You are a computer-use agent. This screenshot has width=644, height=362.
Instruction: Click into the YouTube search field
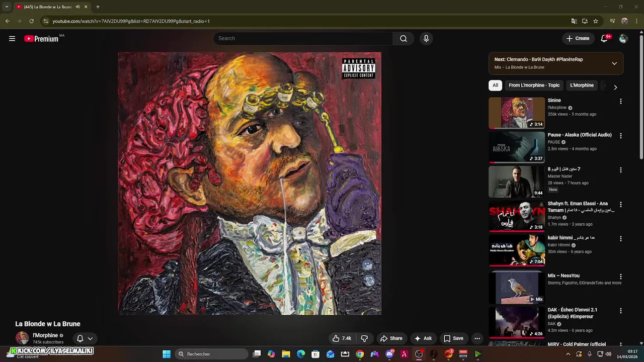303,39
